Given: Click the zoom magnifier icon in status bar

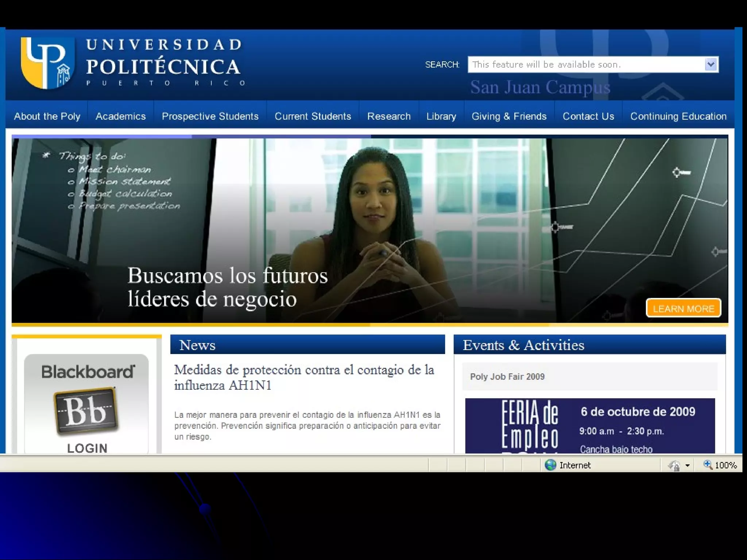Looking at the screenshot, I should [708, 464].
